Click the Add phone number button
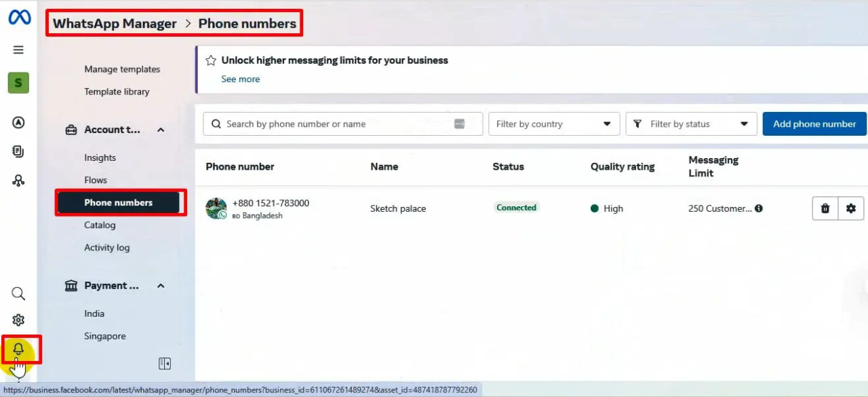 tap(814, 124)
